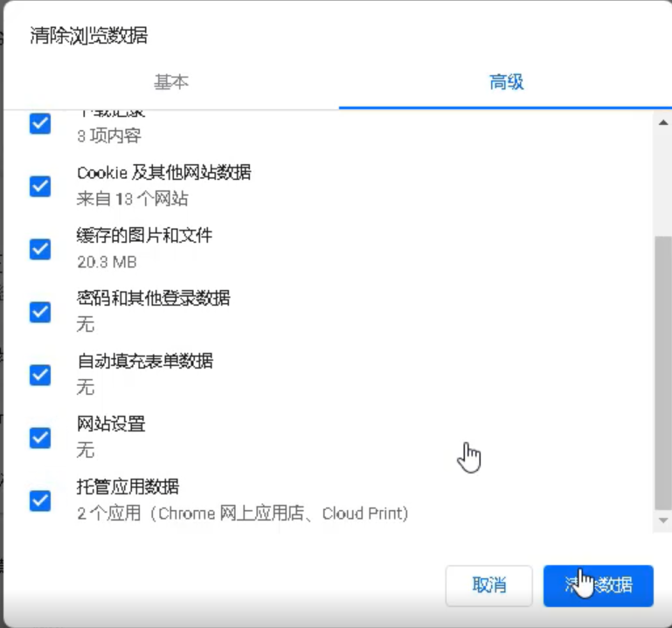Uncheck the Cookie 及其他网站数据 checkbox

[40, 186]
